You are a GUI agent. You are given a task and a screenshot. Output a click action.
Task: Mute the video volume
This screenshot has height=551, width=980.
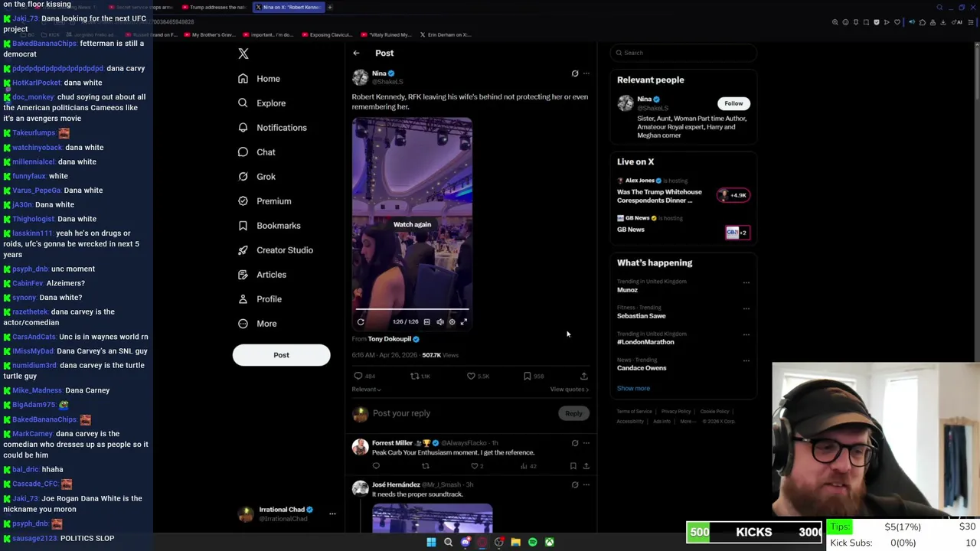click(x=440, y=322)
